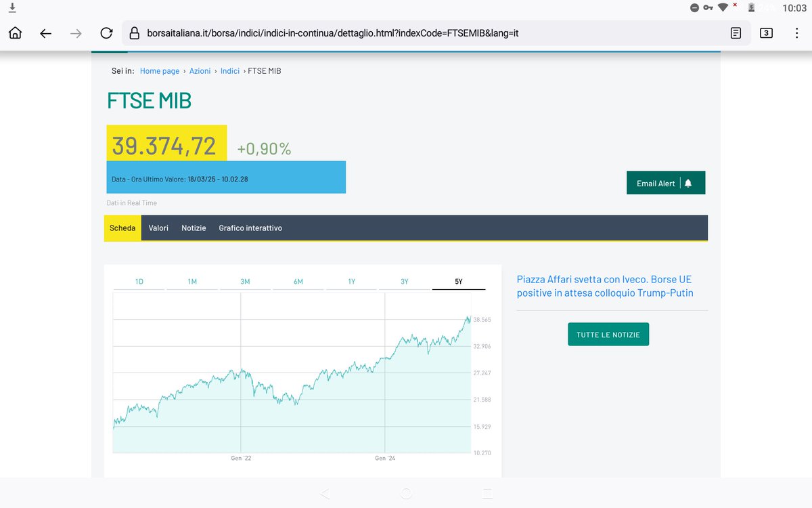Open the Indici breadcrumb link
This screenshot has height=508, width=812.
pyautogui.click(x=230, y=70)
